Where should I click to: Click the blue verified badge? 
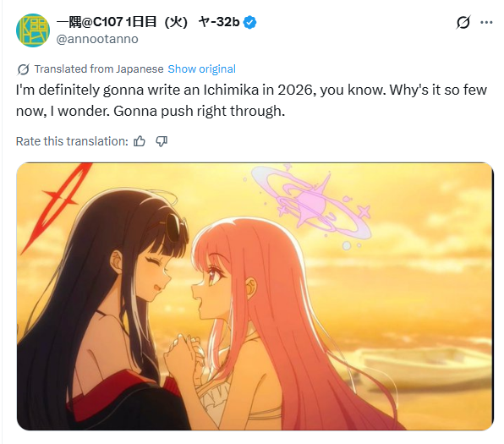249,22
